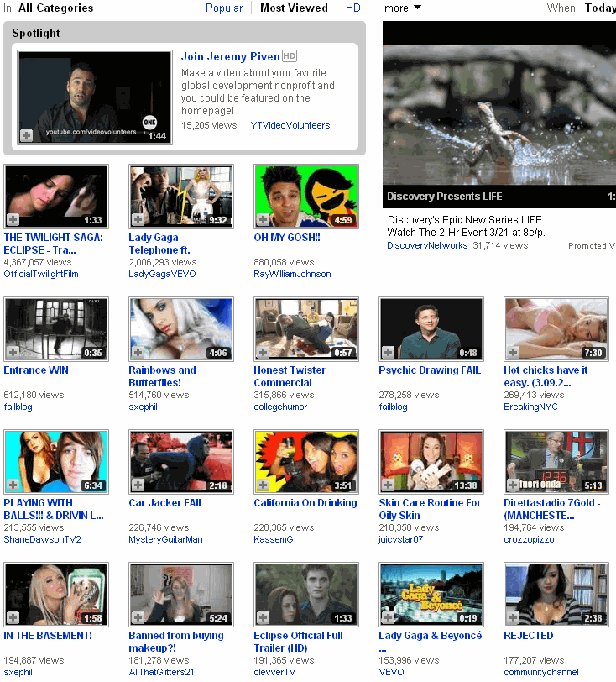The width and height of the screenshot is (616, 682).
Task: Open failblog channel under Psychic Drawing FAIL
Action: pyautogui.click(x=393, y=407)
